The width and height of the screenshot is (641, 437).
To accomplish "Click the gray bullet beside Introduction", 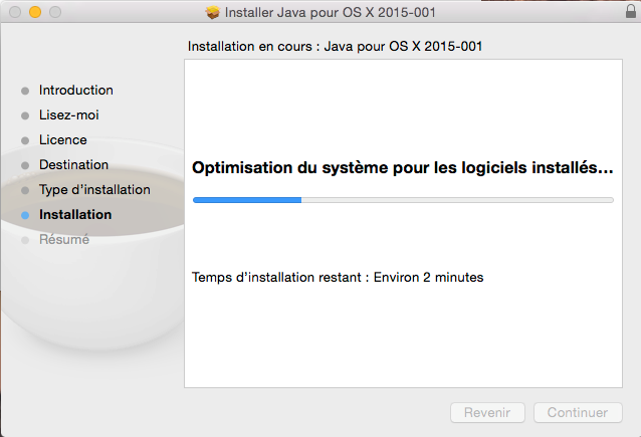I will point(25,91).
